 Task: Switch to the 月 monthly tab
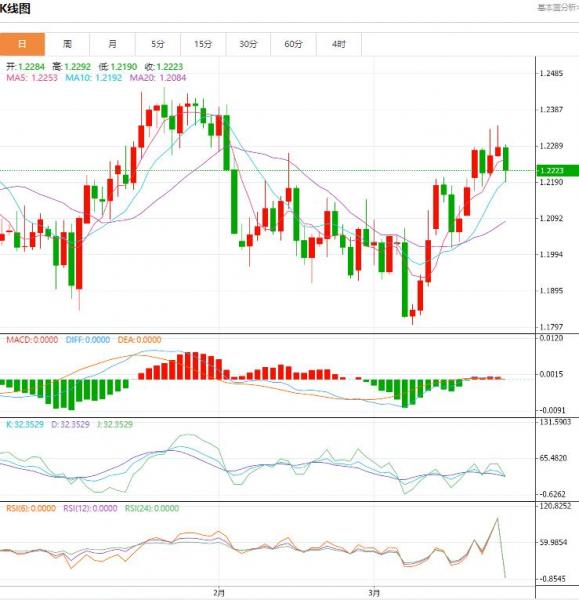tap(113, 44)
